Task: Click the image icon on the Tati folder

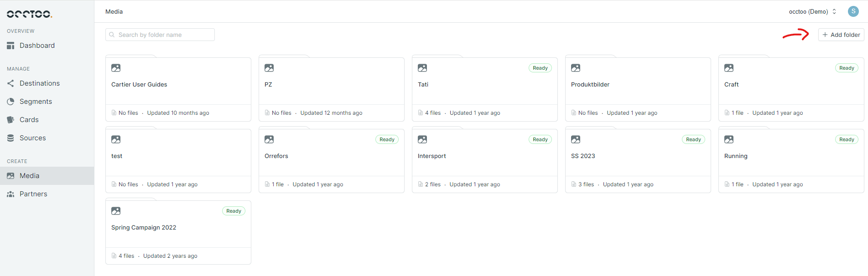Action: pos(422,68)
